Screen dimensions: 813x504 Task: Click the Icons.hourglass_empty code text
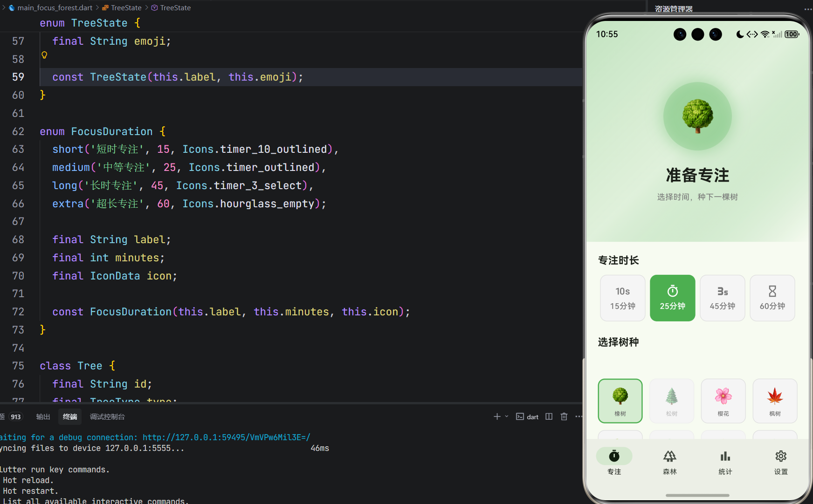[x=248, y=204]
